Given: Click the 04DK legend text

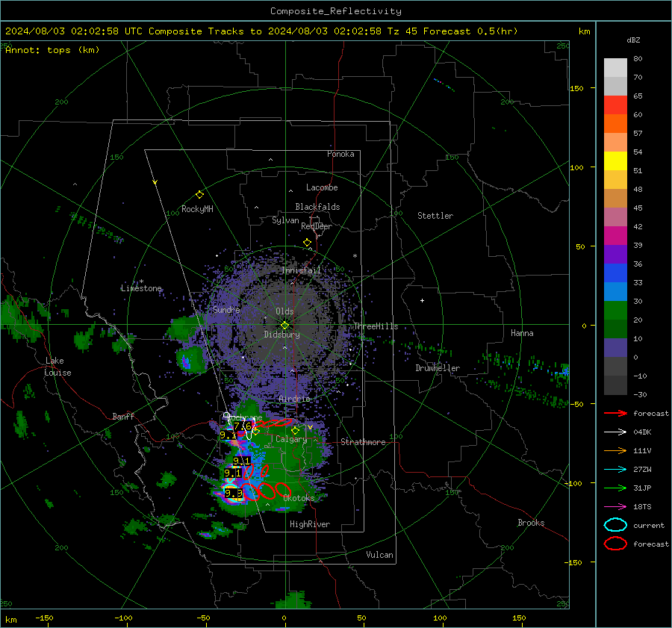Looking at the screenshot, I should click(x=642, y=432).
